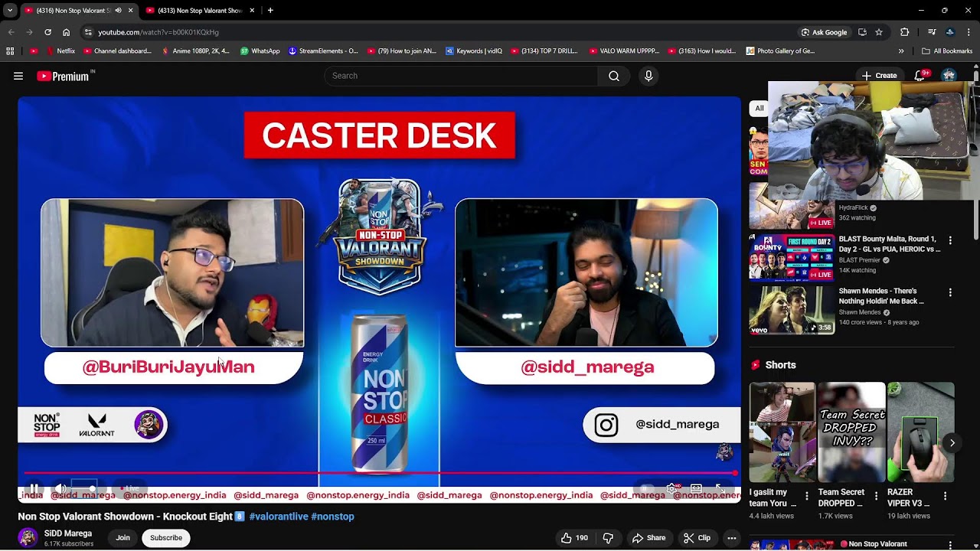Mute the video player volume icon
Viewport: 980px width, 551px height.
[x=60, y=488]
